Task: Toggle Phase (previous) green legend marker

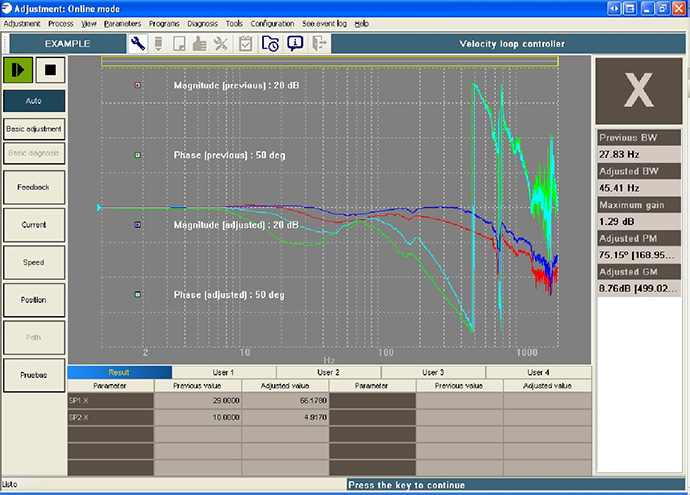Action: [138, 155]
